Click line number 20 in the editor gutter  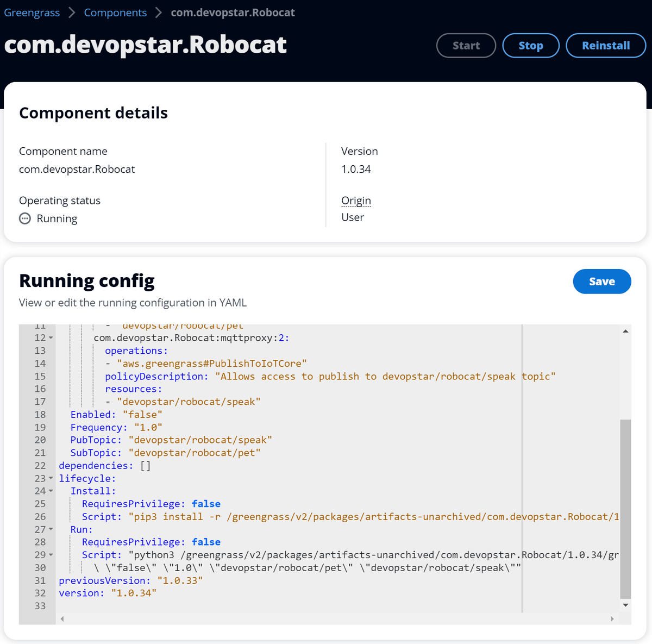coord(40,440)
